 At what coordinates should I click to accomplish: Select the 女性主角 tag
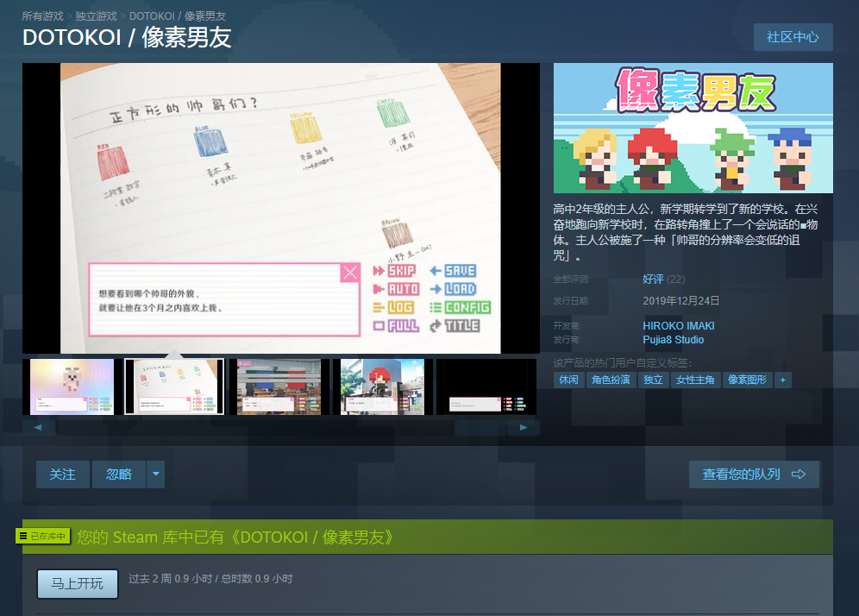pos(695,380)
